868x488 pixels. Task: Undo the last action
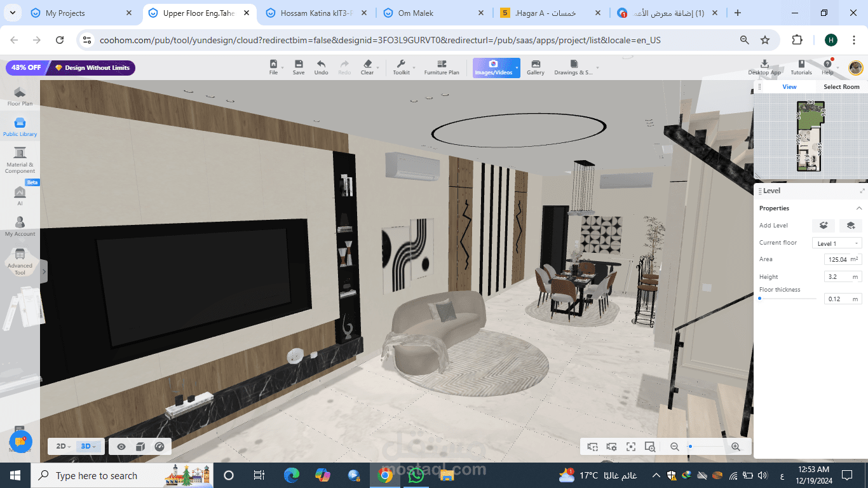[x=322, y=67]
